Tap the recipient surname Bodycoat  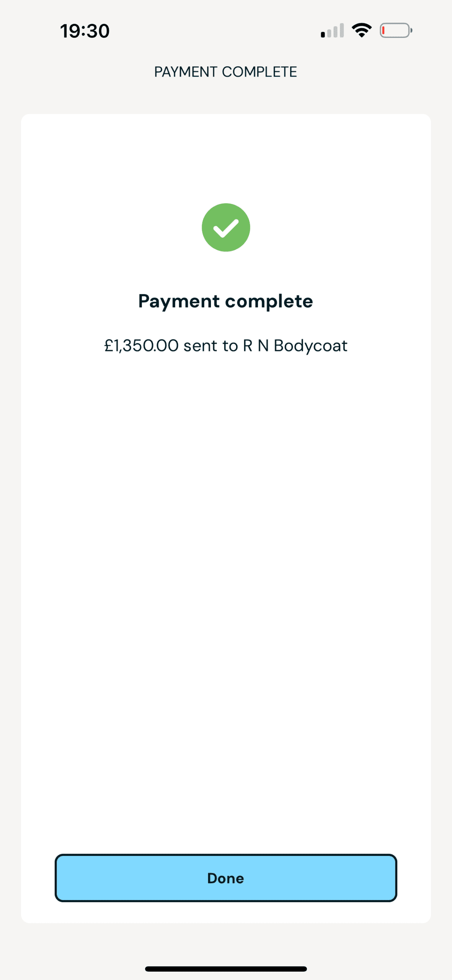[x=310, y=346]
